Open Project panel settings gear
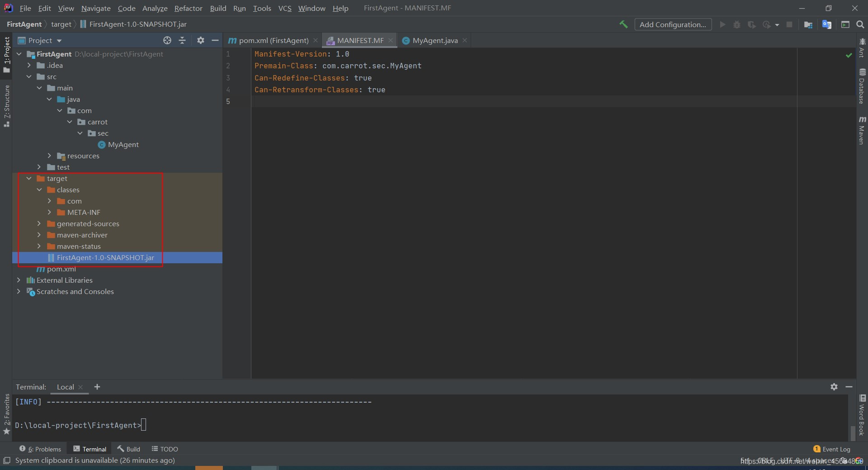Image resolution: width=868 pixels, height=470 pixels. (x=201, y=40)
